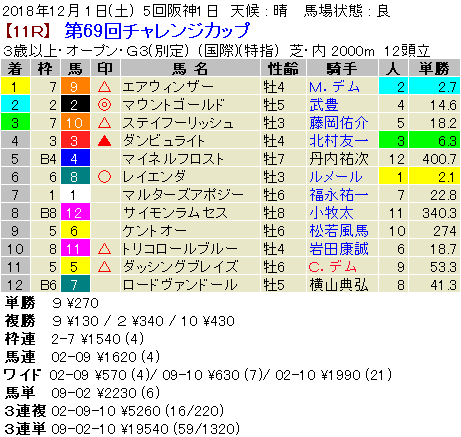Click the 【11R】 race number label

(x=28, y=31)
